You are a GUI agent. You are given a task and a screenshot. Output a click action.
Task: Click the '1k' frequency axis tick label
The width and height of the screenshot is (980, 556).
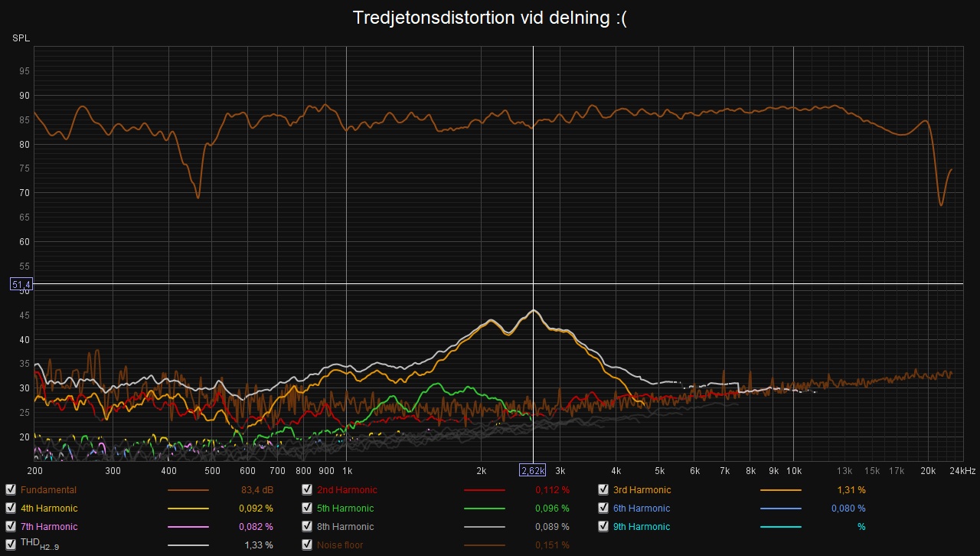coord(347,470)
